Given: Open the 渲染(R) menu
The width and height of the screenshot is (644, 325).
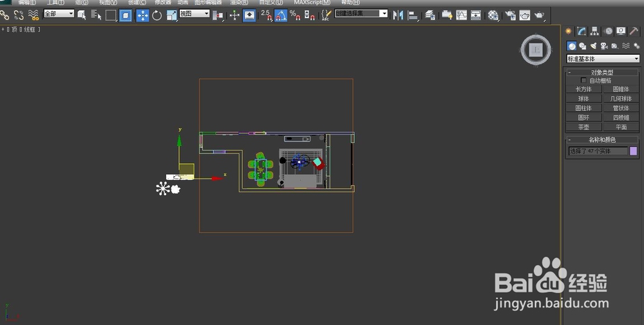Looking at the screenshot, I should pyautogui.click(x=239, y=3).
